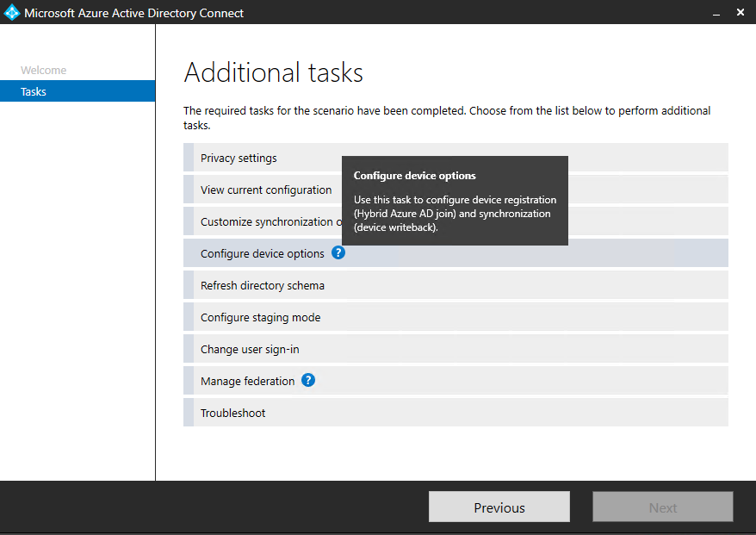Select the Tasks step in sidebar

[x=77, y=91]
